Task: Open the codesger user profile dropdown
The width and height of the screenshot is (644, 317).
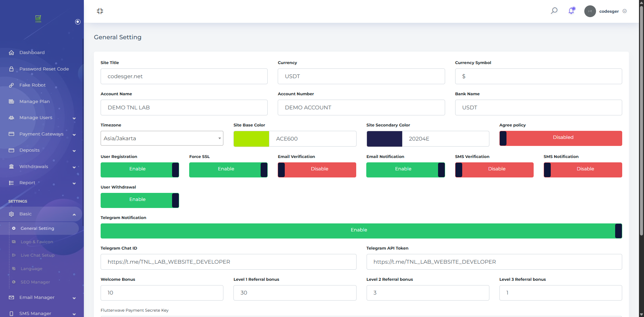Action: pos(606,11)
